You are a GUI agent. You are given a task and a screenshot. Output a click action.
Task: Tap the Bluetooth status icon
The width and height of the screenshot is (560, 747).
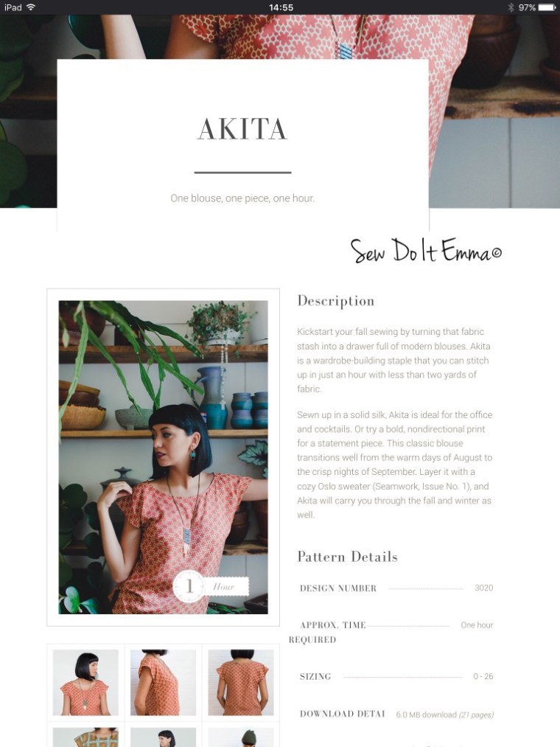[x=511, y=7]
